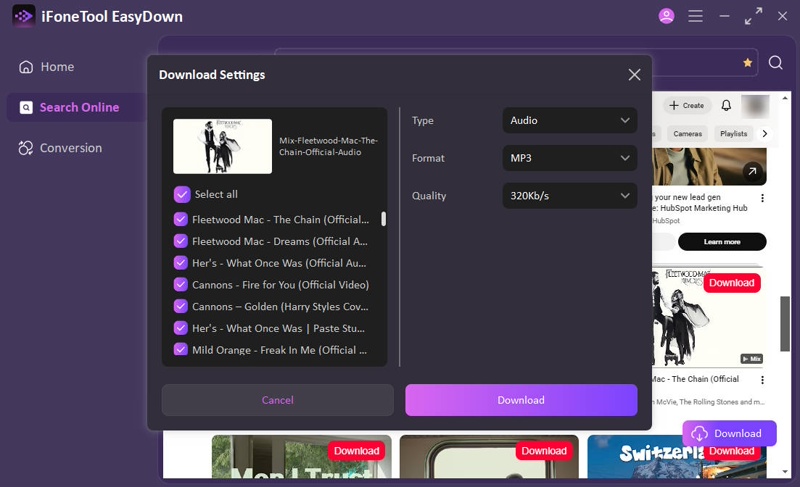800x487 pixels.
Task: Open options menu for HubSpot ad
Action: click(x=762, y=198)
